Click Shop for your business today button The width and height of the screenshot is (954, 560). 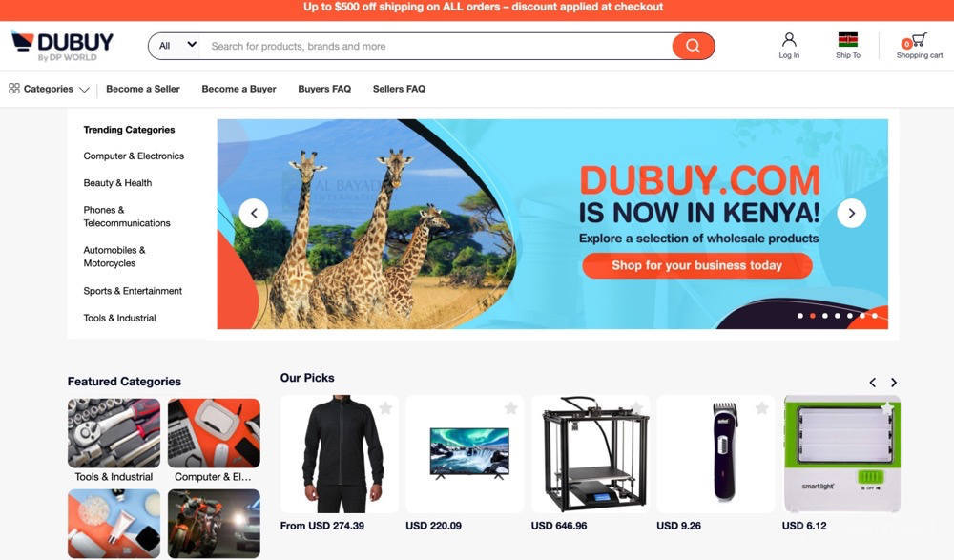point(696,265)
